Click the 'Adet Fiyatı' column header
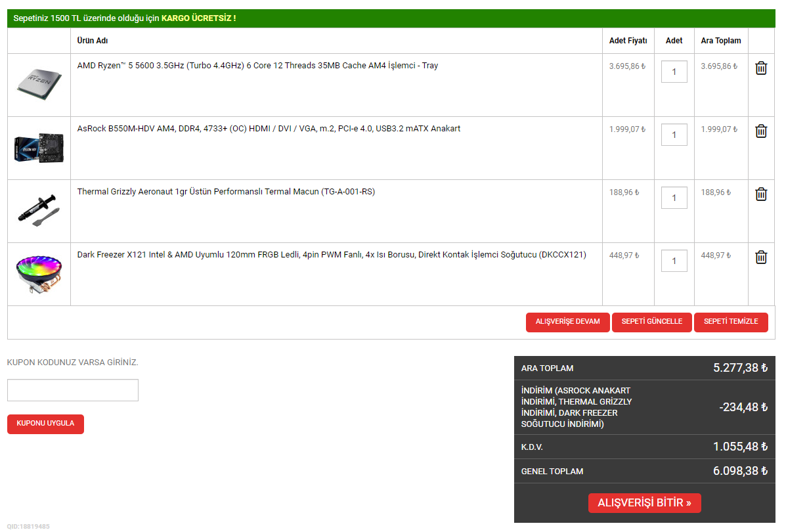Screen dimensions: 807x532 coord(628,41)
